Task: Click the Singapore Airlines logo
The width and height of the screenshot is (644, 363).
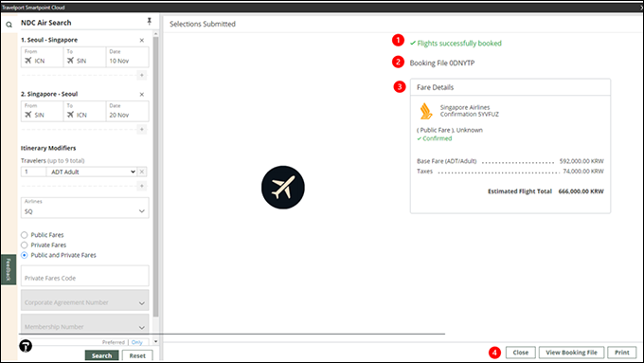Action: point(425,111)
